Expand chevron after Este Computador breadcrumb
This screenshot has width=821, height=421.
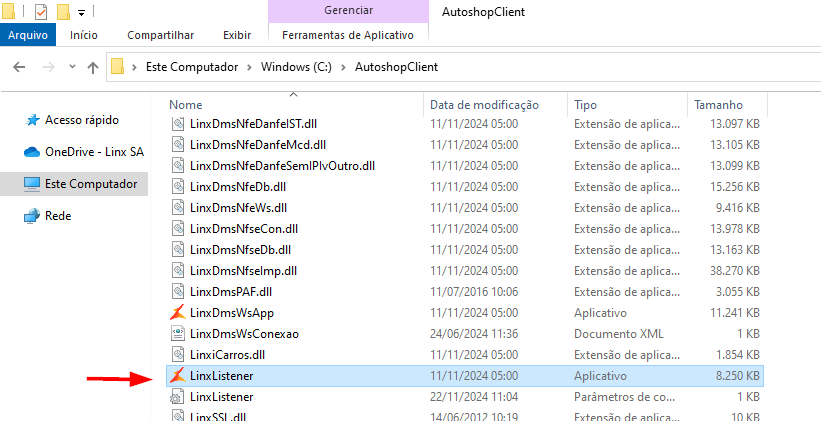(x=249, y=67)
